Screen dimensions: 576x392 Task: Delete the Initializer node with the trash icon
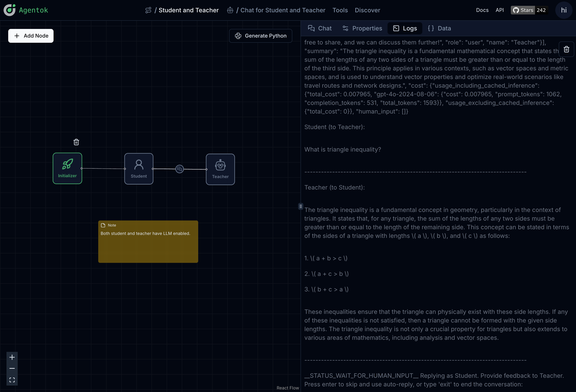coord(76,142)
